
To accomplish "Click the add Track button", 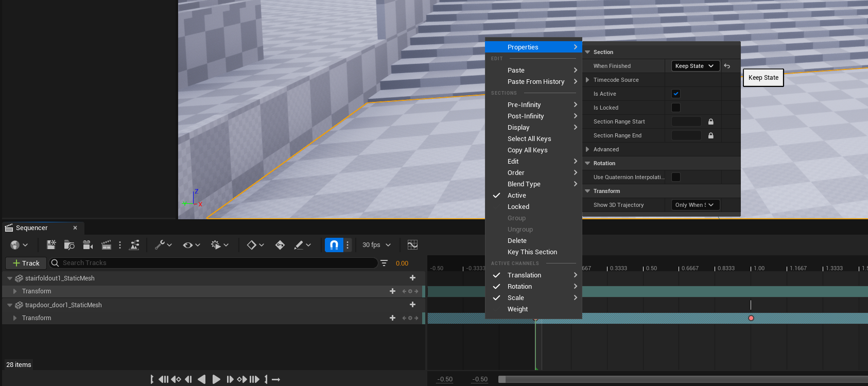I will (26, 263).
